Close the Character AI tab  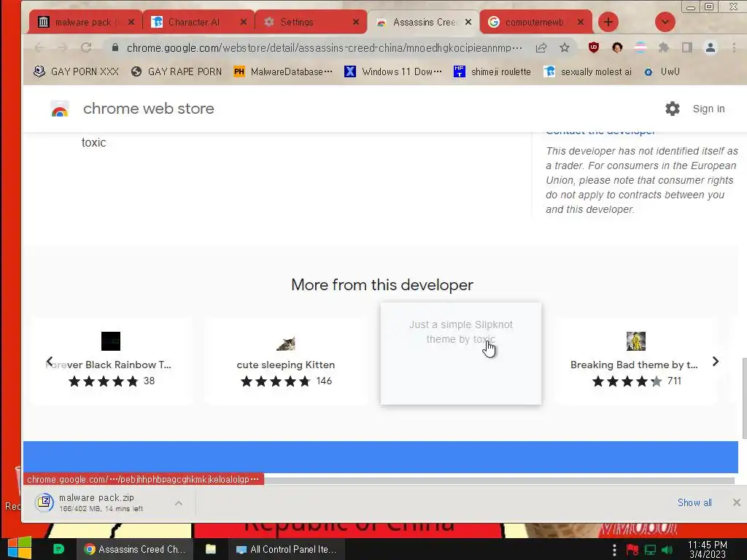coord(244,22)
